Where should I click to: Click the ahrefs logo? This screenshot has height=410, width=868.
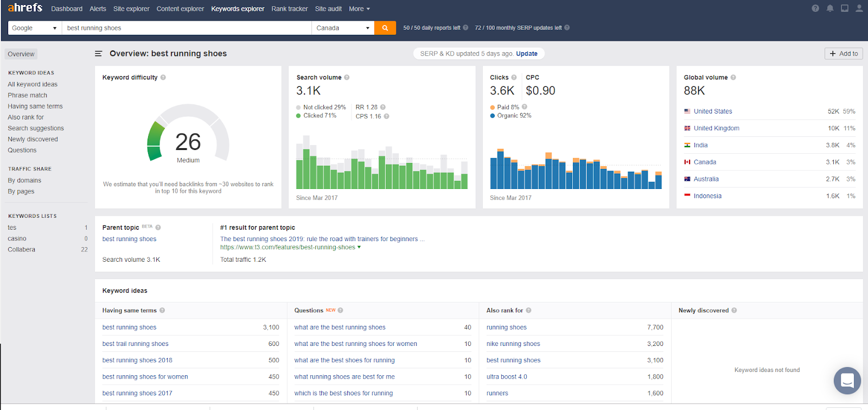pos(25,8)
